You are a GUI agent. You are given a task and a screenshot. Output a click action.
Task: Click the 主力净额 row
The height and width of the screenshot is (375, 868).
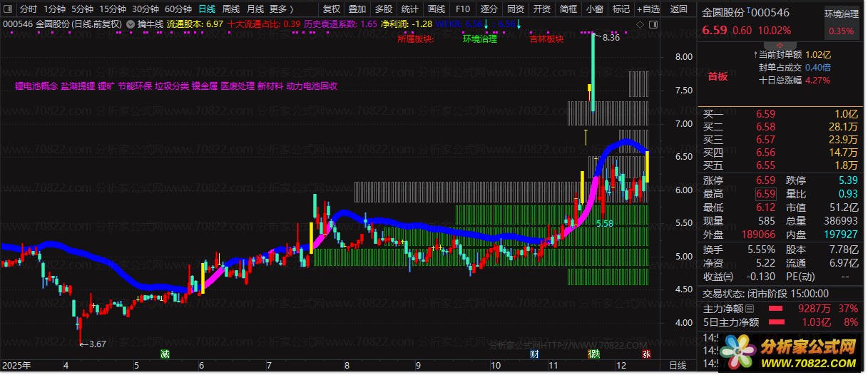781,309
